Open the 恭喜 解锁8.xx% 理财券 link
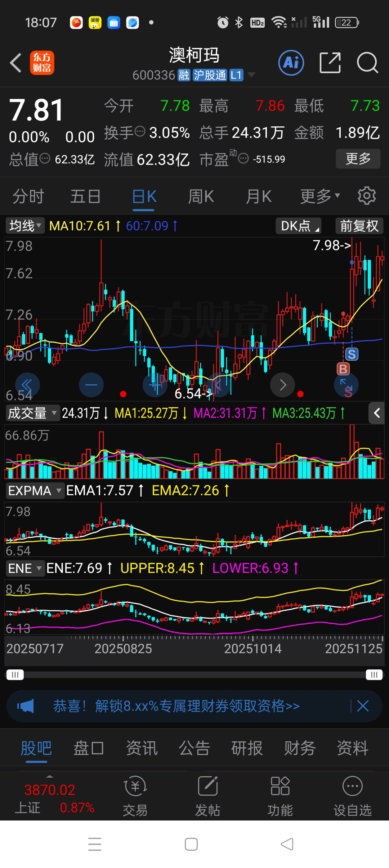 176,706
